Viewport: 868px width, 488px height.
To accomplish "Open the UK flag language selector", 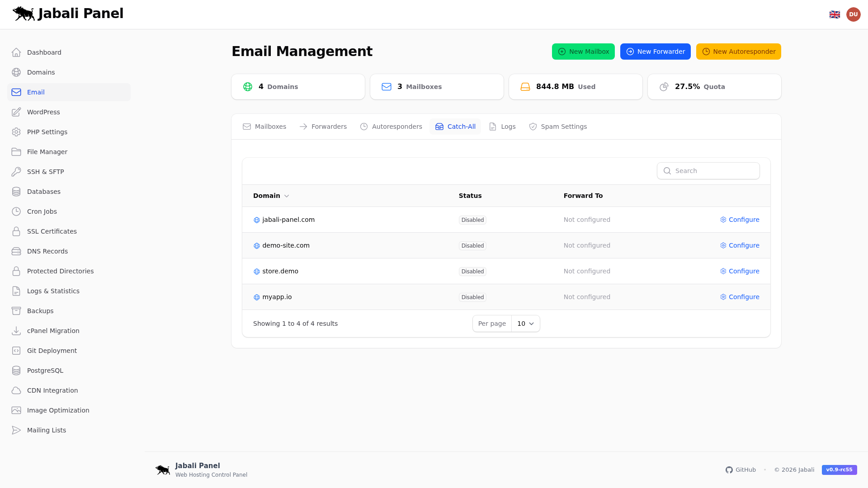I will pyautogui.click(x=835, y=14).
